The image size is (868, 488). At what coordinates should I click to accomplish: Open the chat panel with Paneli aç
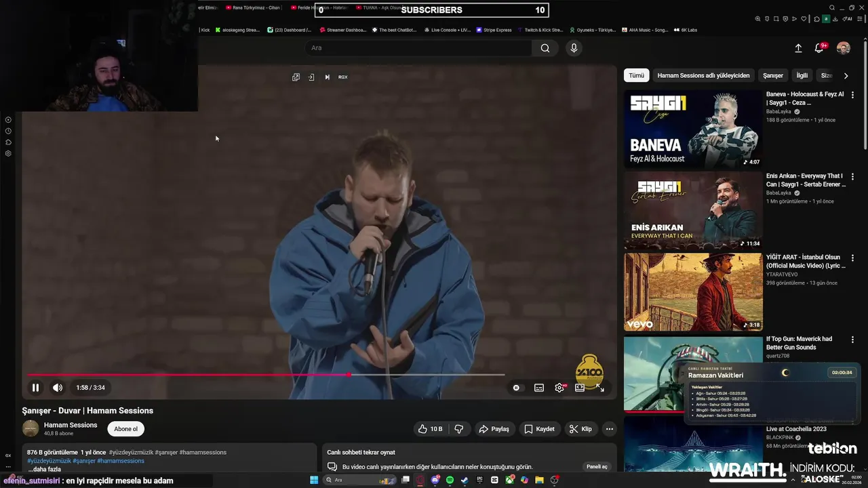coord(597,466)
